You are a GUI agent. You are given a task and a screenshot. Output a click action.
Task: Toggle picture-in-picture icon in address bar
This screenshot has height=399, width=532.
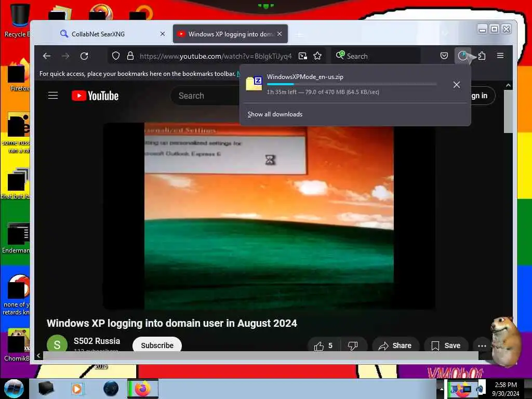(303, 56)
